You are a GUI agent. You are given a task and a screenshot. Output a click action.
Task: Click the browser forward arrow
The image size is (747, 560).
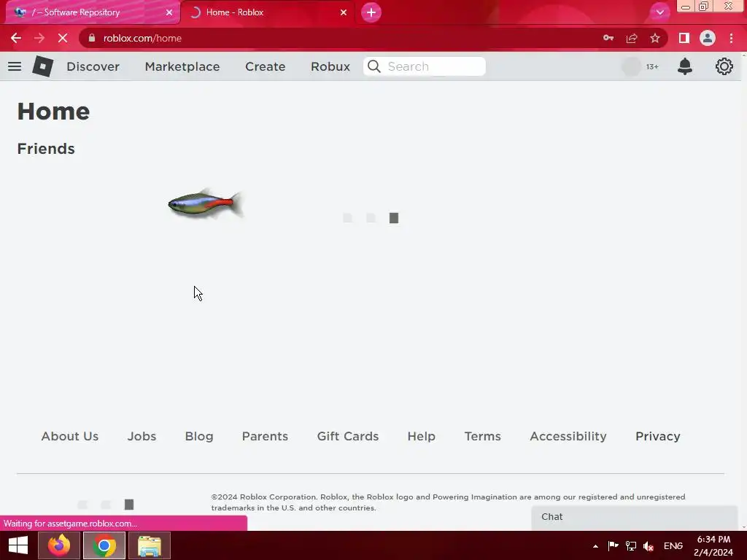click(39, 38)
